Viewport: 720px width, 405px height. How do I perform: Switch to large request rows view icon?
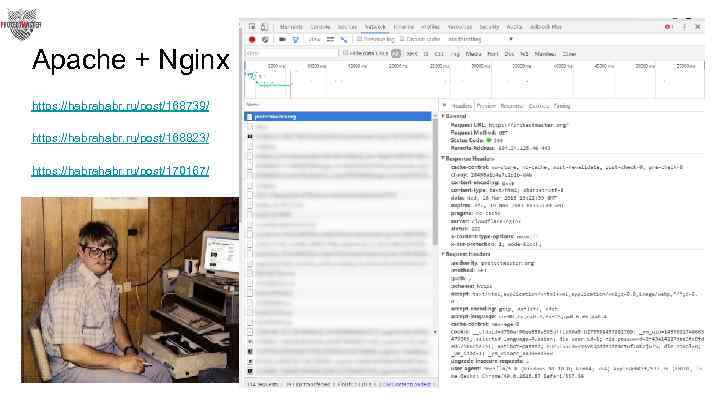330,39
